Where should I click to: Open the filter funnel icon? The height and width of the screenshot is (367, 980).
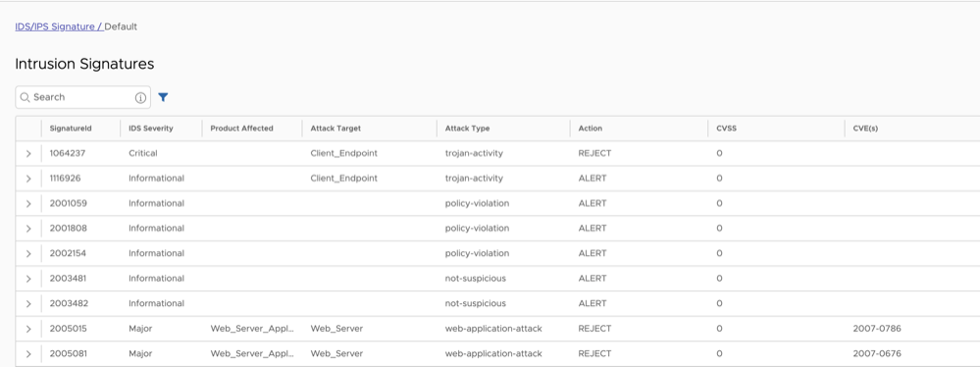pos(163,97)
